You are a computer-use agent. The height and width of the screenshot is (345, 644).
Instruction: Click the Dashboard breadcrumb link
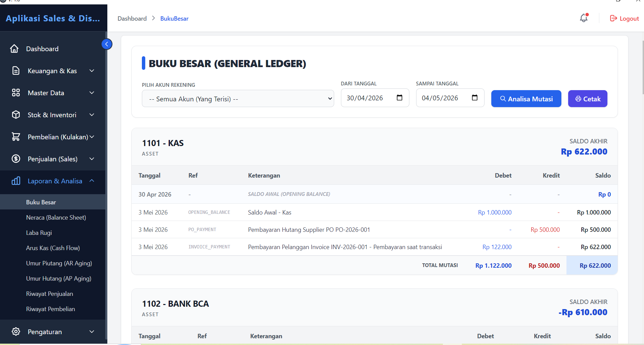pos(132,18)
